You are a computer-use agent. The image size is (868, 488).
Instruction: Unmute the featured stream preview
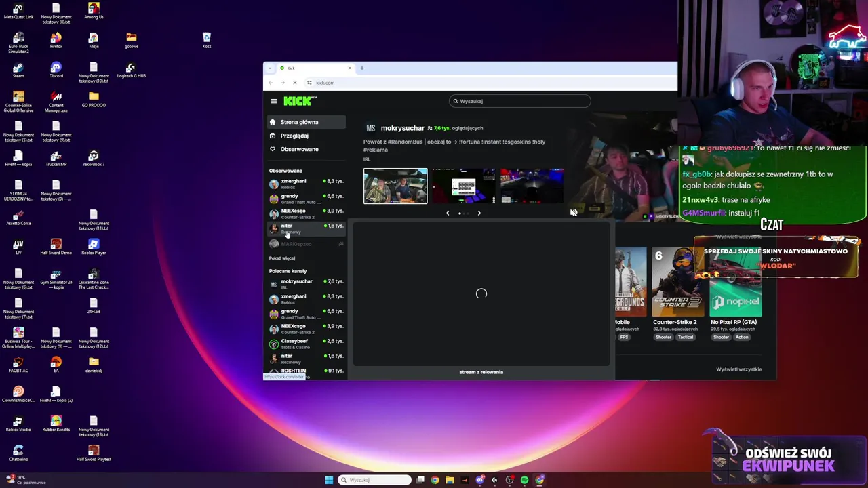(574, 213)
